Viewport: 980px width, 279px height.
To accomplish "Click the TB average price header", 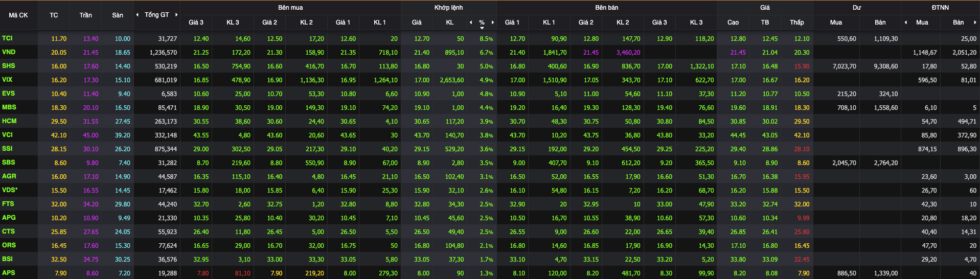I will click(x=765, y=22).
